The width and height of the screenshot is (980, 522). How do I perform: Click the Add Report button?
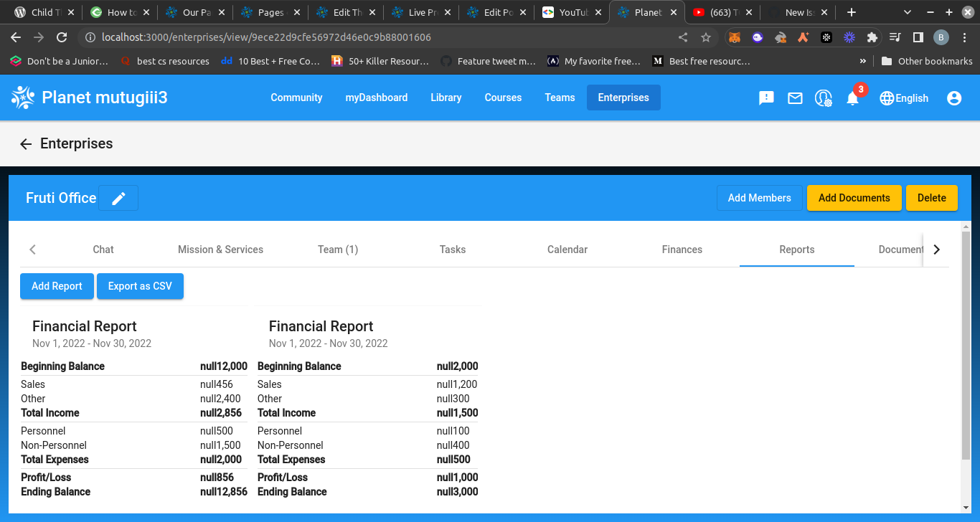[x=57, y=285]
